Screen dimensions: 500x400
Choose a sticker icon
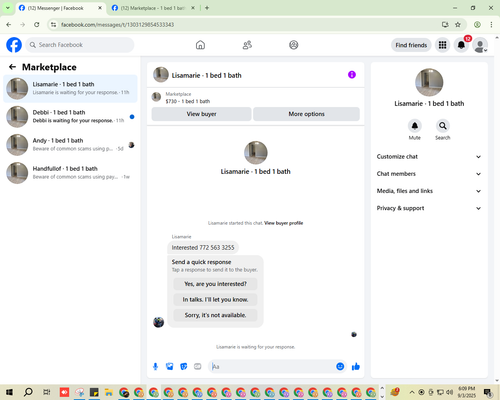coord(184,367)
